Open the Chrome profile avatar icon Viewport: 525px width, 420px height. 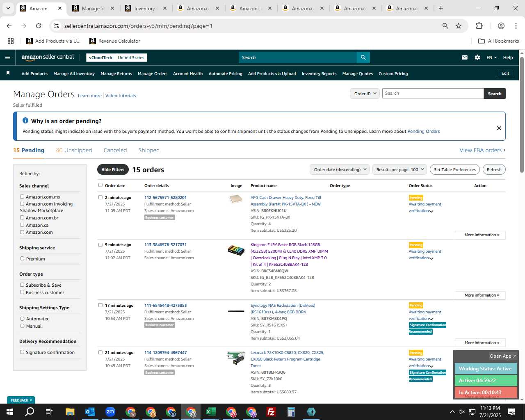501,26
